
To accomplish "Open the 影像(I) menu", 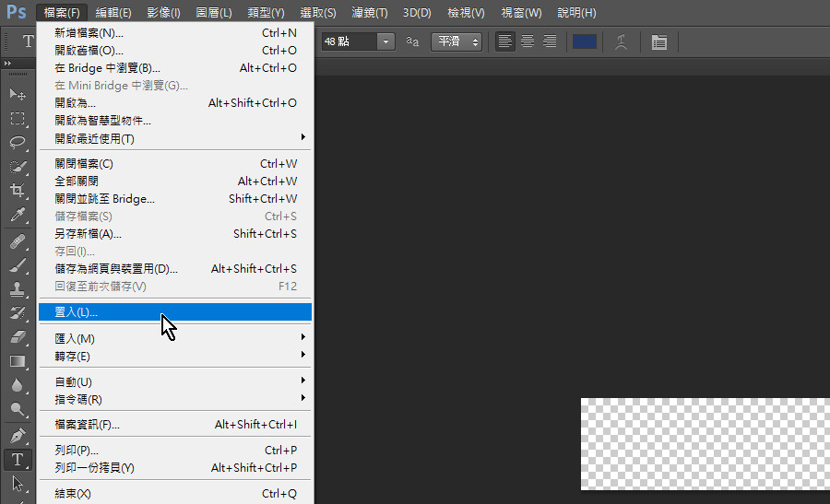I will (x=163, y=12).
